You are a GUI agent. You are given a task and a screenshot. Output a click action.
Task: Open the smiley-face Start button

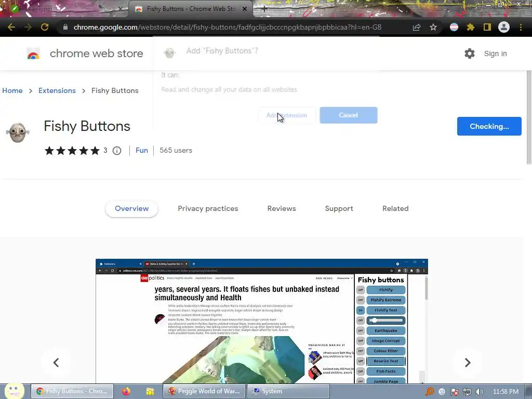tap(14, 391)
